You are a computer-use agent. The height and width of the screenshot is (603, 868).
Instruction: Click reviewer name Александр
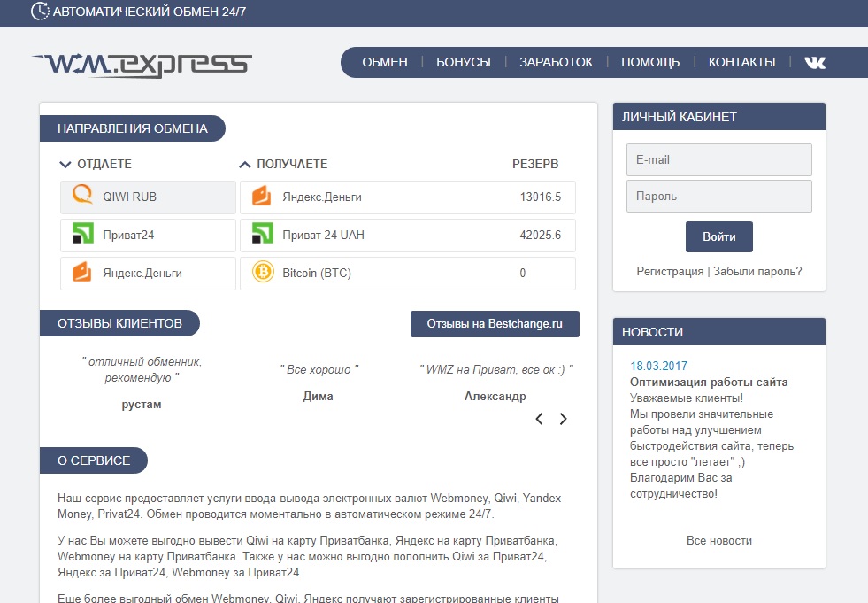pos(495,397)
